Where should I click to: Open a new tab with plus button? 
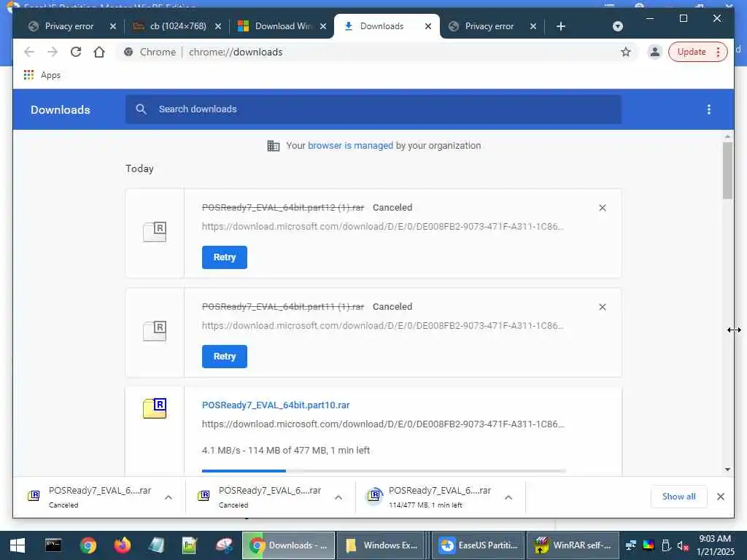pos(561,26)
